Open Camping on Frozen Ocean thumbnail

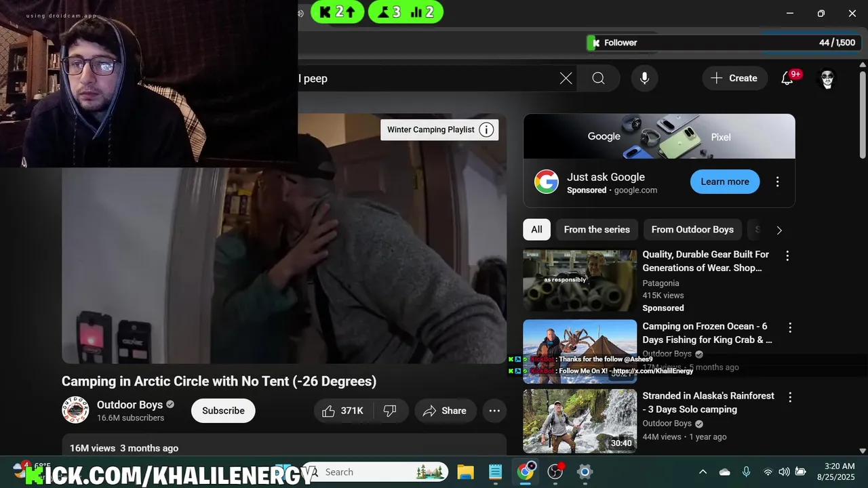tap(580, 351)
